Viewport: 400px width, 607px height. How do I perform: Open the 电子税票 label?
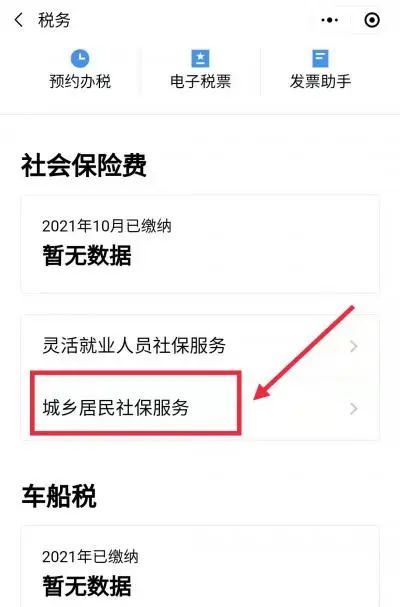coord(201,81)
